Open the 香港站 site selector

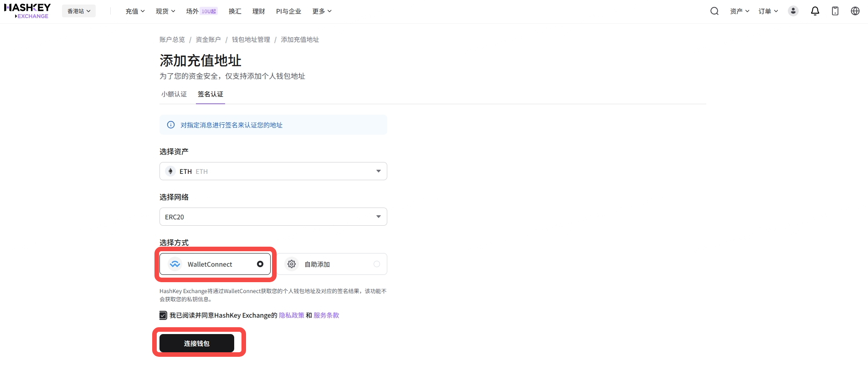tap(79, 11)
